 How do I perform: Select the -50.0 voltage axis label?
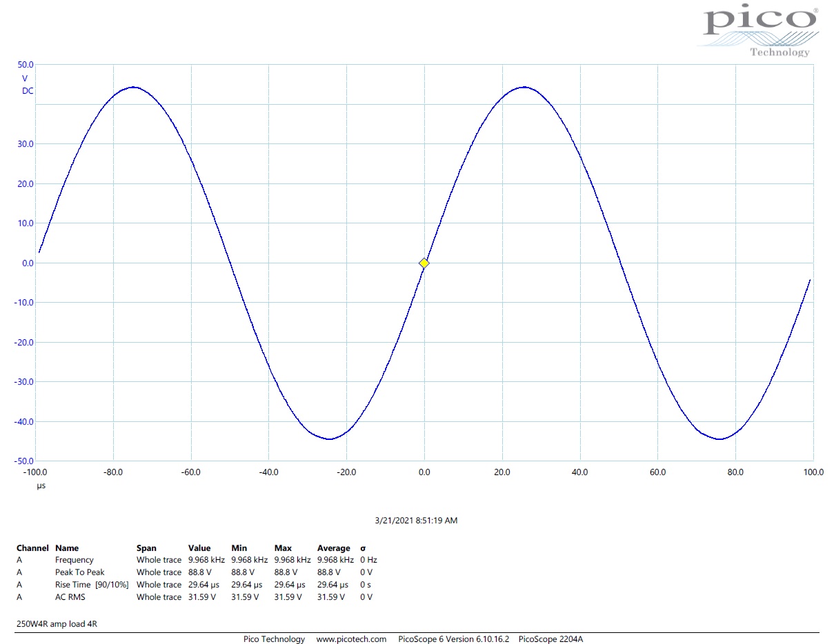tap(24, 461)
